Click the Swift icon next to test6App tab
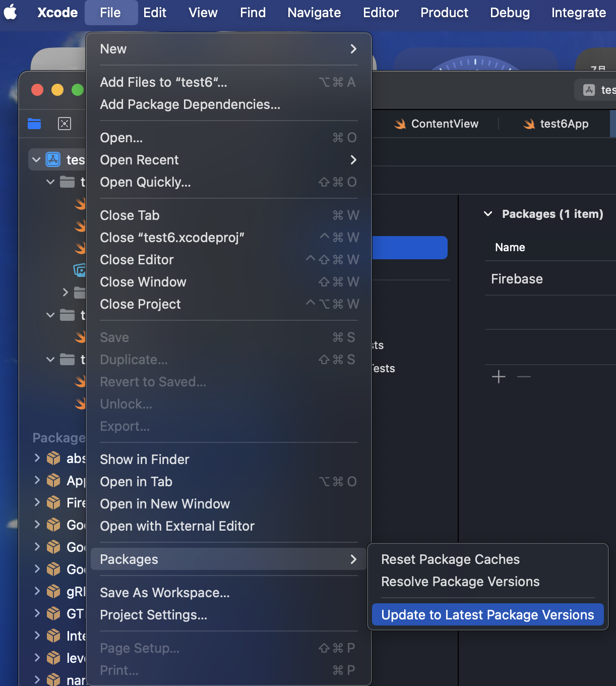Image resolution: width=616 pixels, height=686 pixels. (529, 124)
